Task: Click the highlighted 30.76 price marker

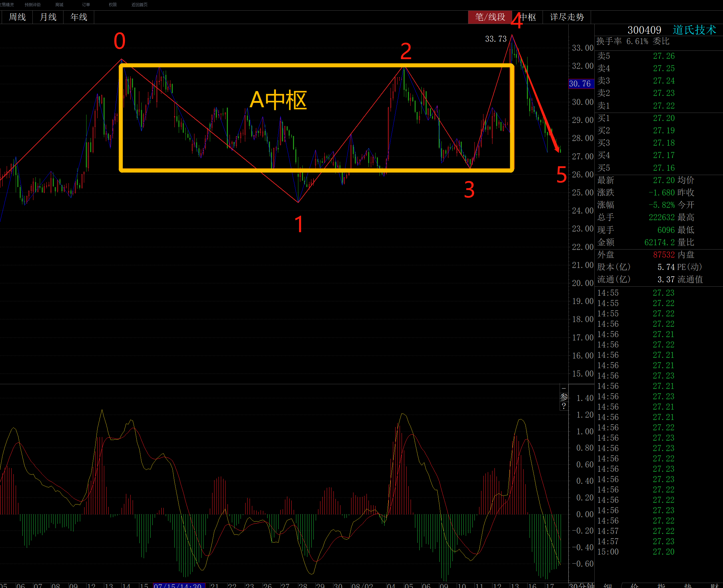Action: (581, 84)
